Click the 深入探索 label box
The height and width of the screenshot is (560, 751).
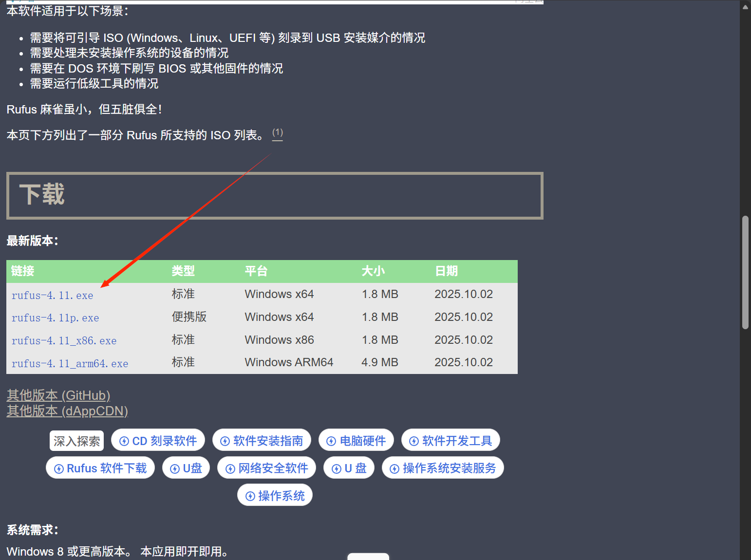click(76, 441)
